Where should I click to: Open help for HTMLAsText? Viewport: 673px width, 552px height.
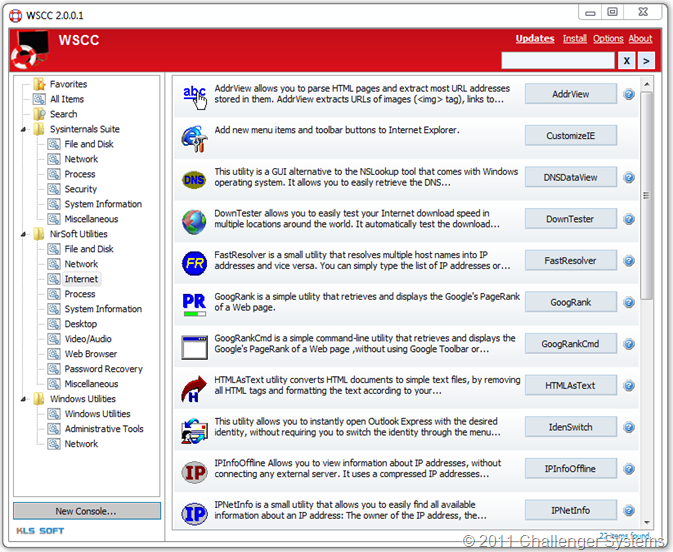tap(629, 385)
